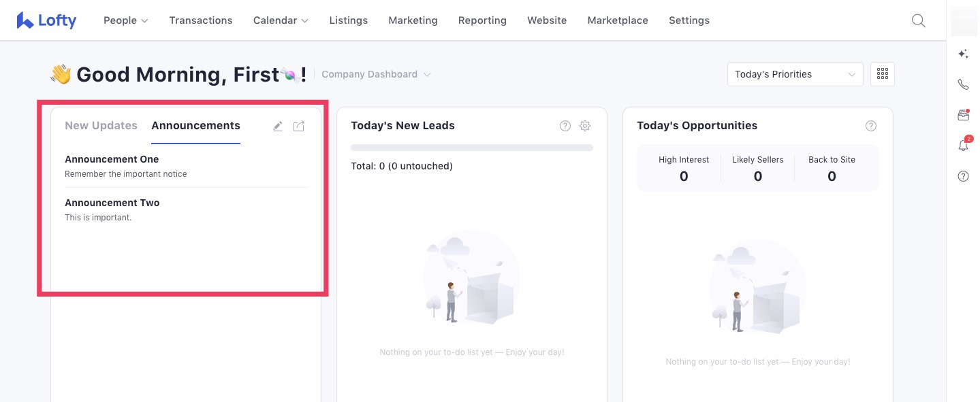The width and height of the screenshot is (980, 402).
Task: Expand the Company Dashboard selector
Action: pos(376,74)
